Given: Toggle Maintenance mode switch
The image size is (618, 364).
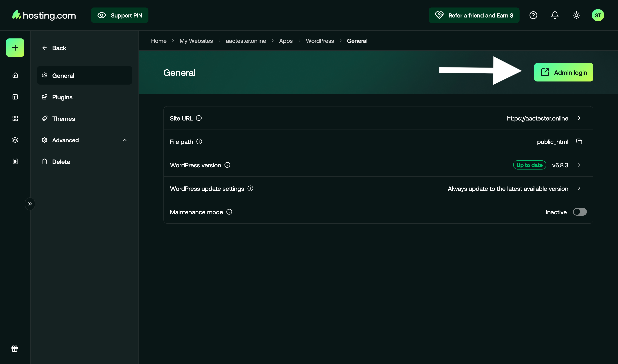Looking at the screenshot, I should coord(580,212).
